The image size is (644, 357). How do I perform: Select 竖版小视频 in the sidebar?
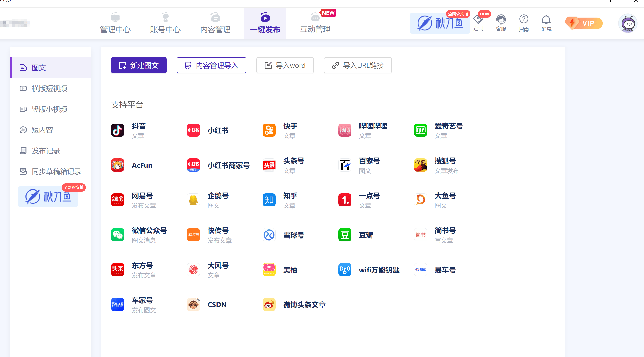click(x=50, y=109)
